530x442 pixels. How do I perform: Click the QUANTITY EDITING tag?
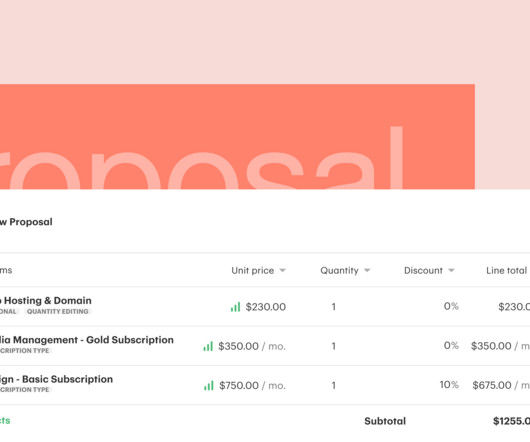coord(58,312)
